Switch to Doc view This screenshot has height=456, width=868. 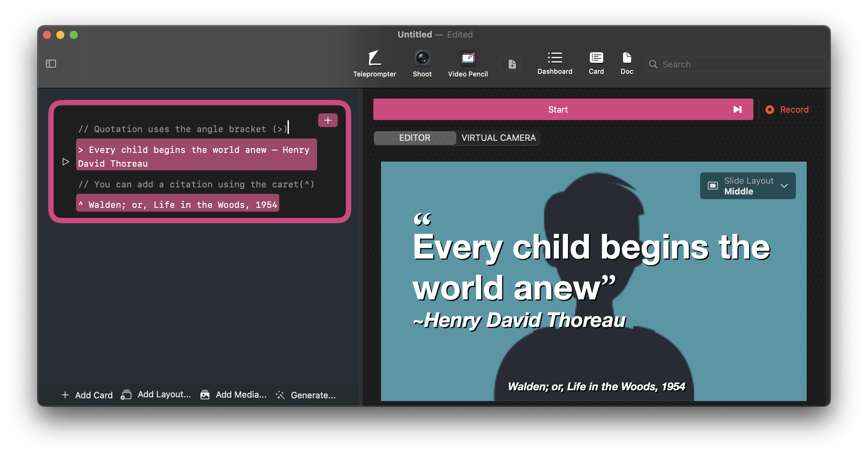[x=627, y=63]
